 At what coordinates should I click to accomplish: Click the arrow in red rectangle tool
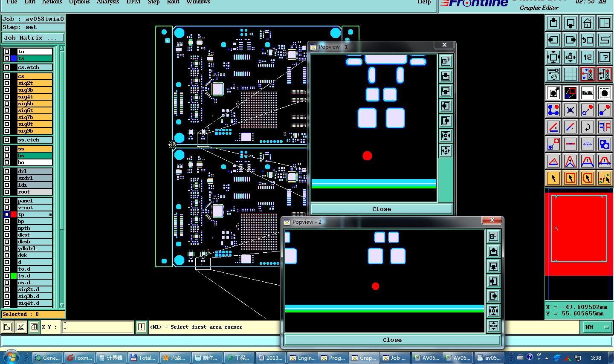[571, 178]
